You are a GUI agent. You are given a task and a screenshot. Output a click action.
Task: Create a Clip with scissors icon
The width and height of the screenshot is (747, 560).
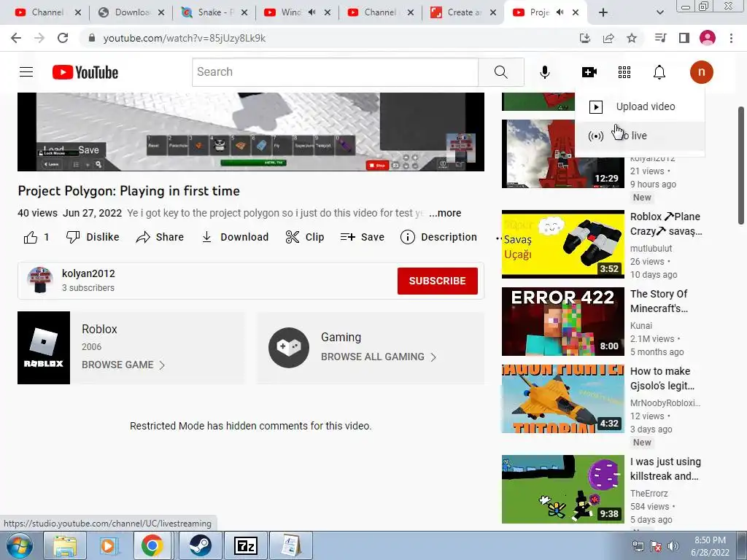pos(304,237)
